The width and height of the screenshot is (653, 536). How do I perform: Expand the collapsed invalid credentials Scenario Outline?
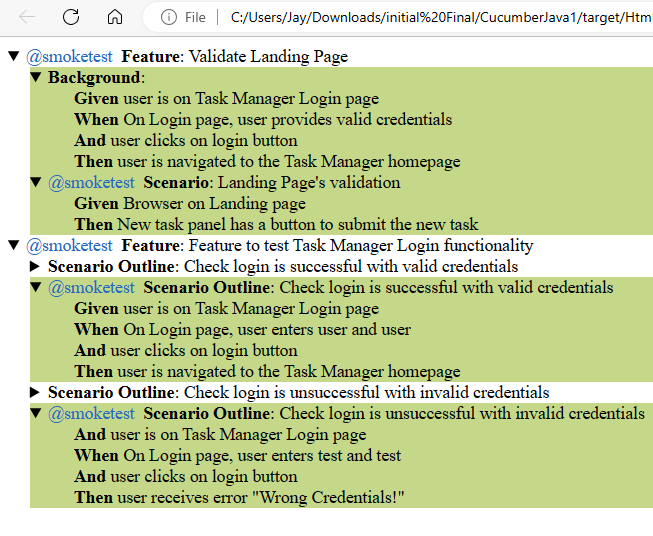(x=37, y=393)
